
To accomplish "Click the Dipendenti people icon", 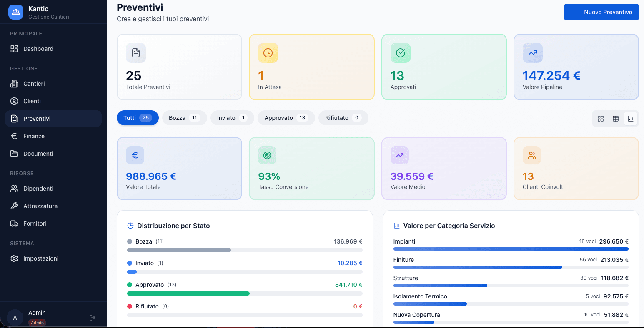I will point(14,189).
